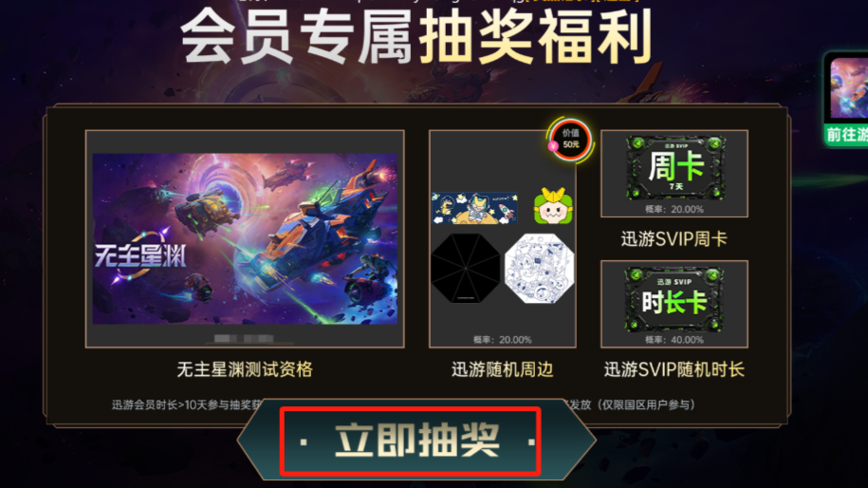Click the black umbrella prize image
The width and height of the screenshot is (868, 488).
click(x=466, y=268)
